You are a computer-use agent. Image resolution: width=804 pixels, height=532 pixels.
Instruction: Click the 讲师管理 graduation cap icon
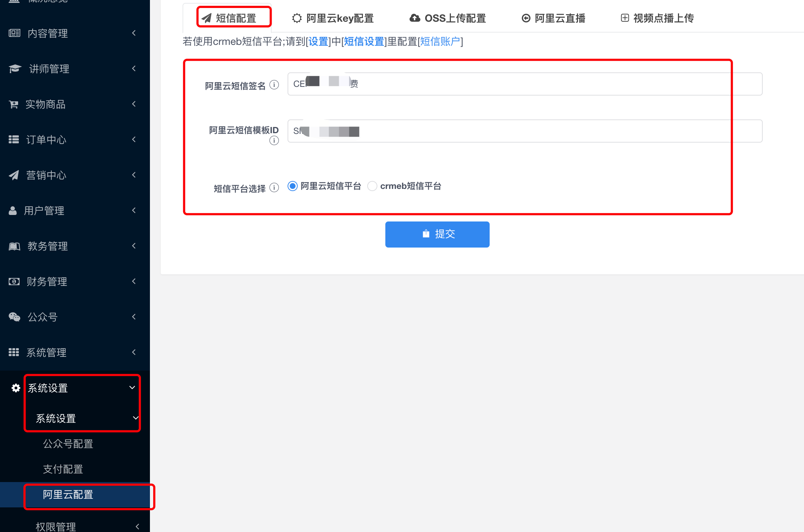(15, 69)
